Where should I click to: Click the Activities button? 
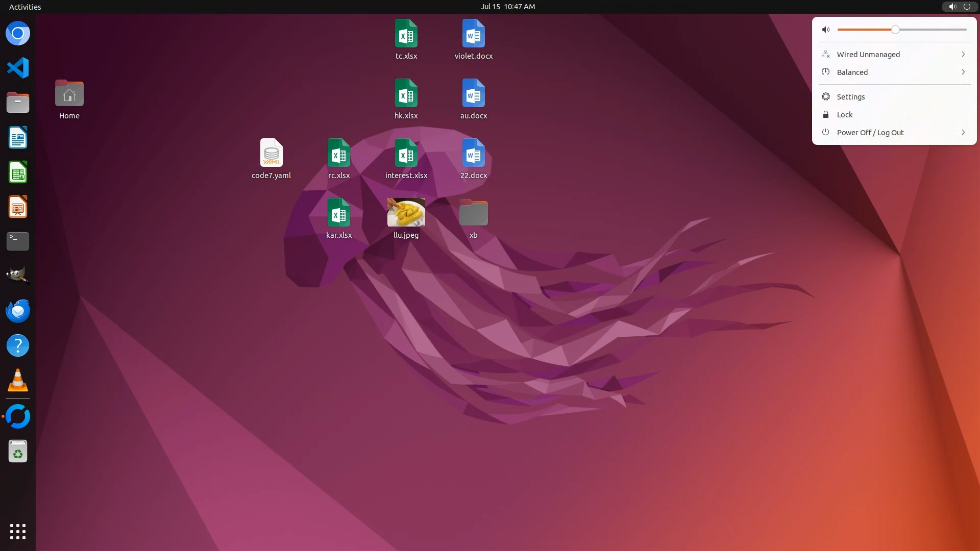(x=25, y=7)
